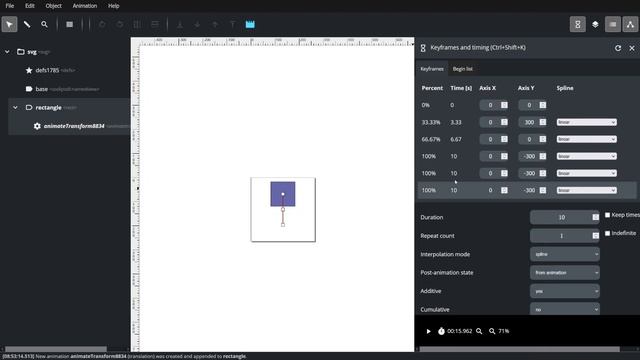
Task: Activate the zoom magnifier tool in toolbar
Action: pos(44,24)
